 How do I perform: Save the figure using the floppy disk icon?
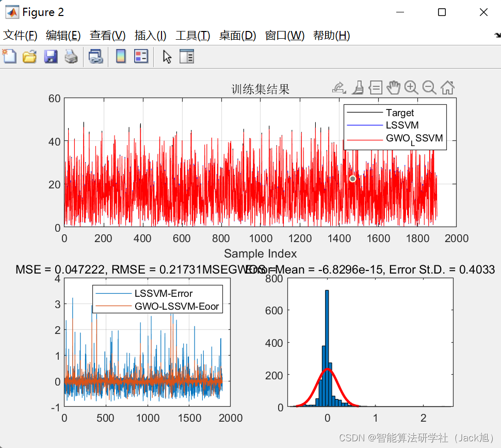(x=51, y=56)
